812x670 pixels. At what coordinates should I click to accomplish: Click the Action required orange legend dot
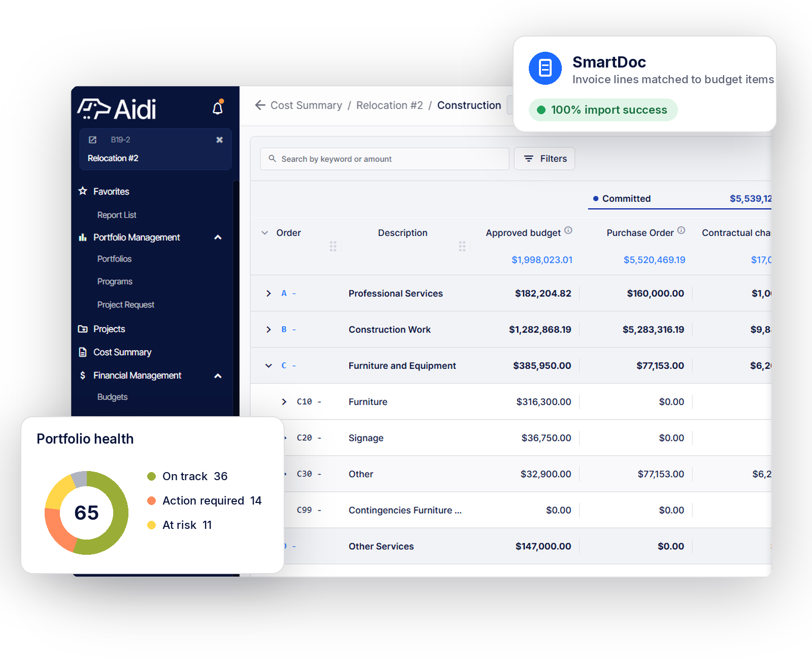coord(151,500)
